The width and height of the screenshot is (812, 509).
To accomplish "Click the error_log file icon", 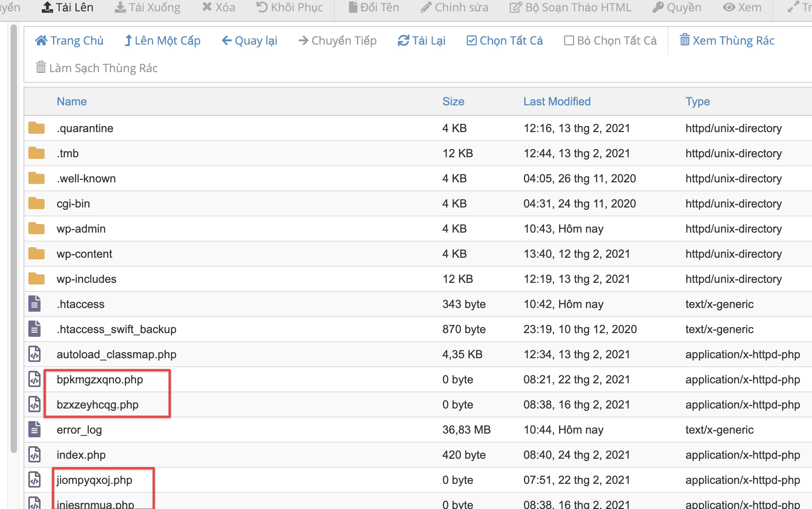I will point(35,430).
